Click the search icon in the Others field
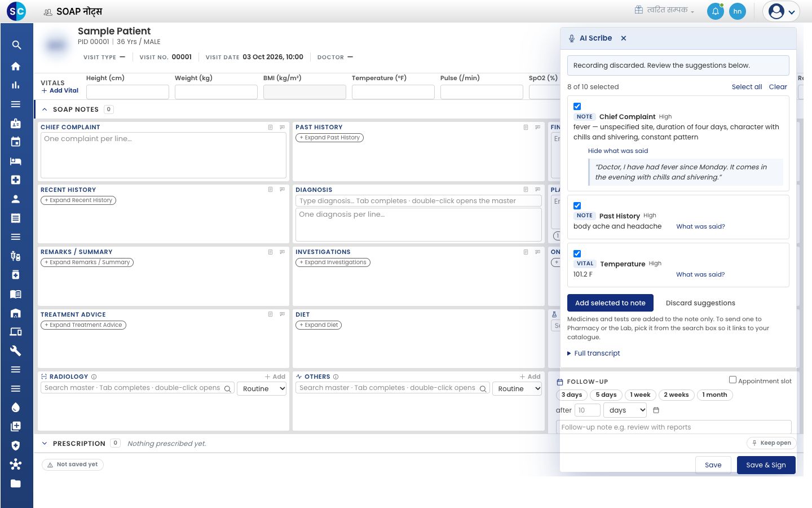This screenshot has width=812, height=508. [x=483, y=389]
